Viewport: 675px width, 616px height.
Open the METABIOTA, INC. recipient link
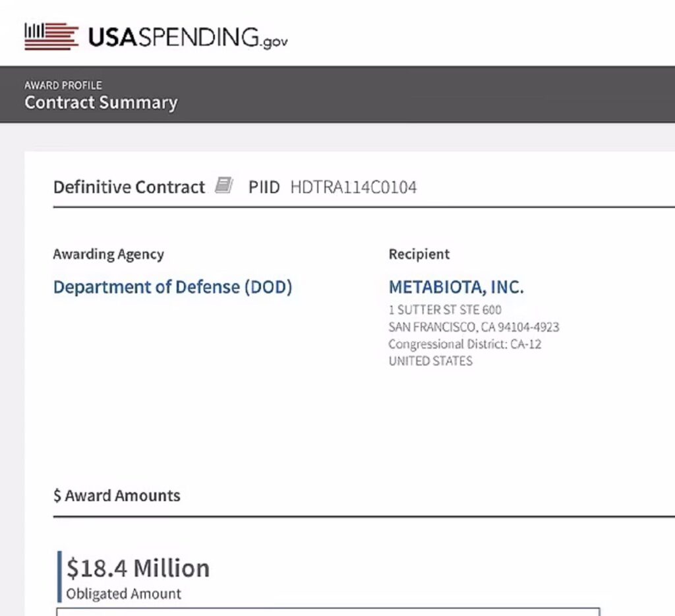coord(456,288)
